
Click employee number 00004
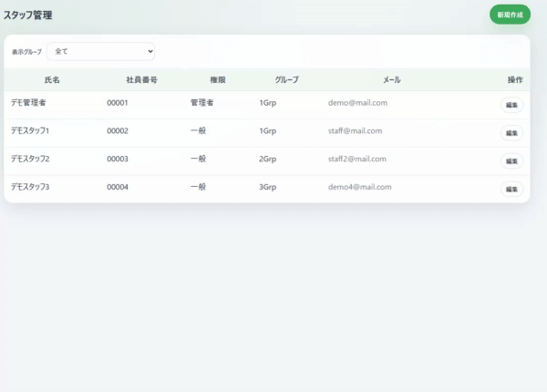118,187
